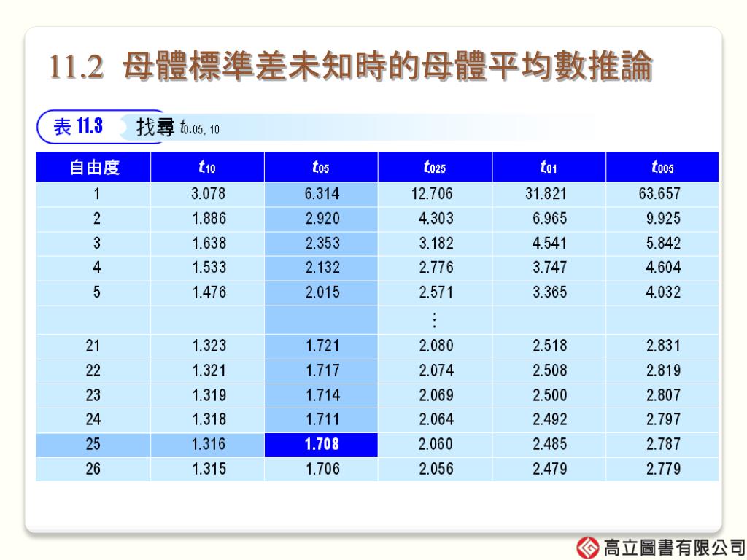Click the value 2.080
The width and height of the screenshot is (747, 560).
(436, 346)
